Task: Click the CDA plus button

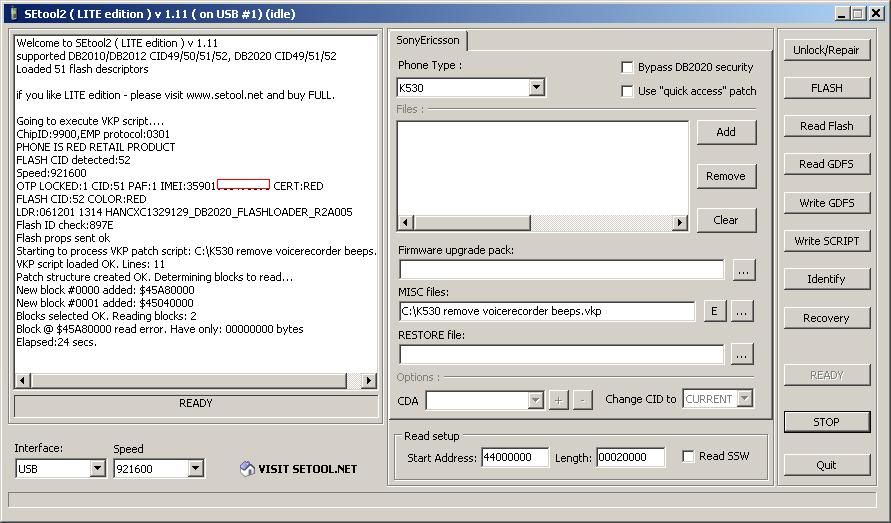Action: pyautogui.click(x=559, y=400)
